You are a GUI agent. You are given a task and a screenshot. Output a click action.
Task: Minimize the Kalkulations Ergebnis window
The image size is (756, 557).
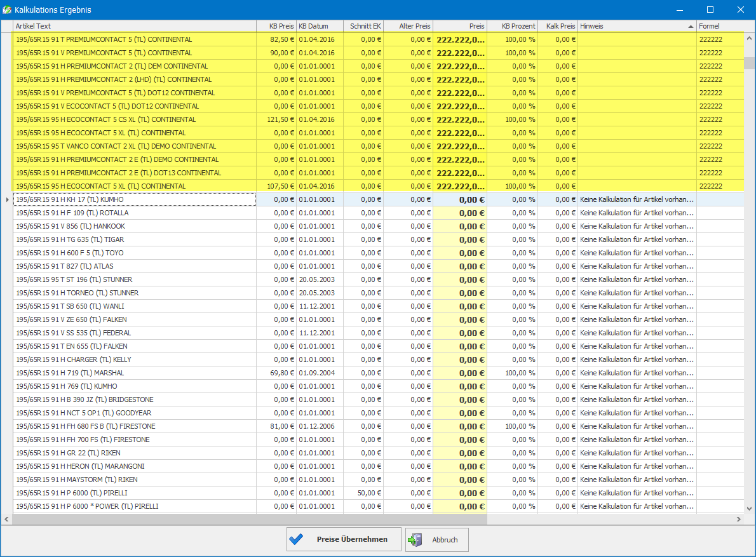pyautogui.click(x=680, y=10)
